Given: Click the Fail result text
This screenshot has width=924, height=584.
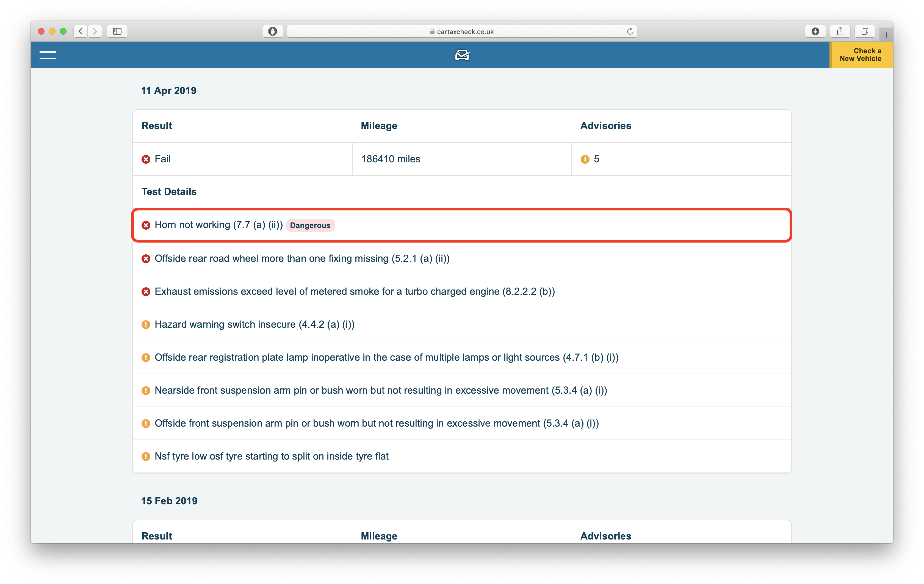Looking at the screenshot, I should pos(162,159).
